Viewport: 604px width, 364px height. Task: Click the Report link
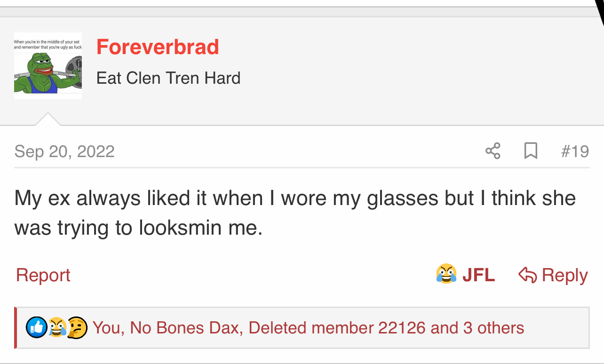click(x=43, y=275)
